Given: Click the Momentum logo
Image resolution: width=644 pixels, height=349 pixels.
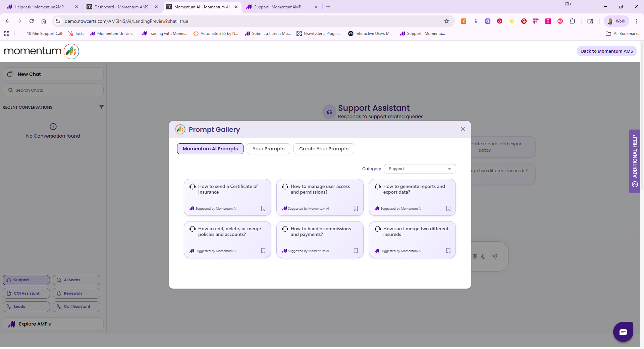Looking at the screenshot, I should pos(42,51).
